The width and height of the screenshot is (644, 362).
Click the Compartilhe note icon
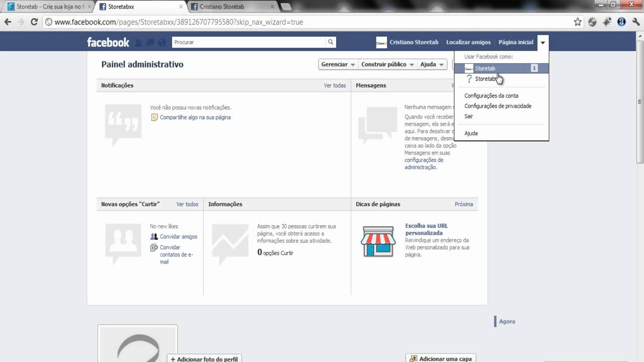[x=154, y=117]
